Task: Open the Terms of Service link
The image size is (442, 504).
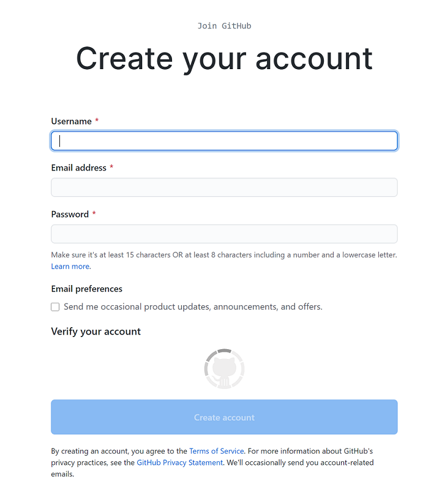Action: [x=217, y=451]
